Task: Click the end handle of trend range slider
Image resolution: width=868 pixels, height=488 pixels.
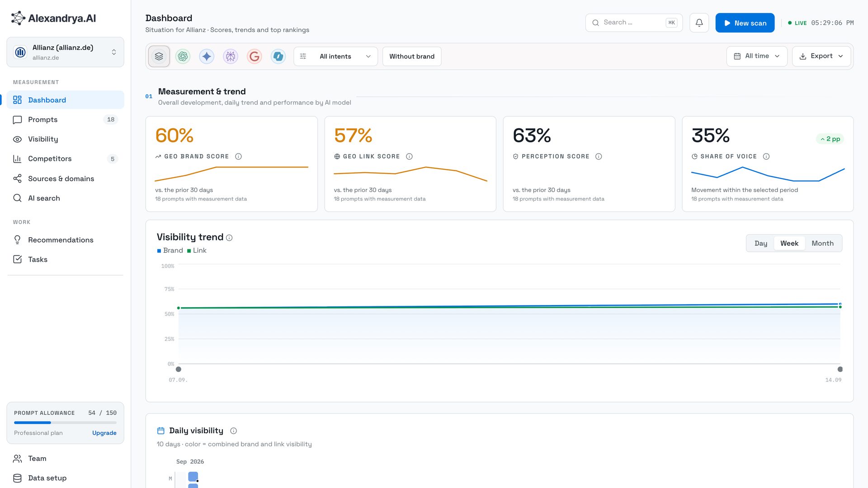Action: coord(840,369)
